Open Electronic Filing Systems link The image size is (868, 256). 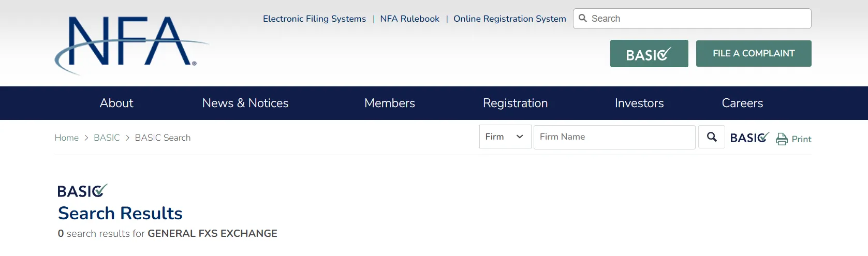coord(314,19)
